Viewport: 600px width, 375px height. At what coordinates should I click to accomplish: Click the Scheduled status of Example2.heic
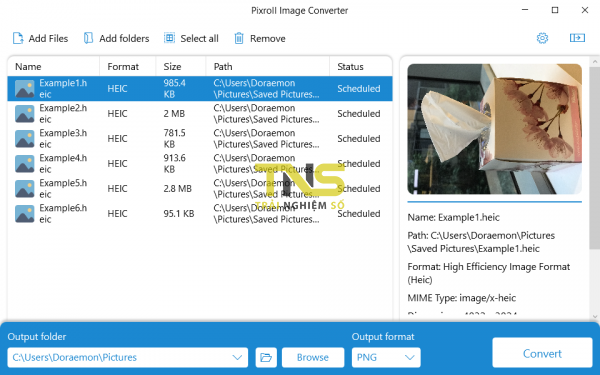click(359, 114)
